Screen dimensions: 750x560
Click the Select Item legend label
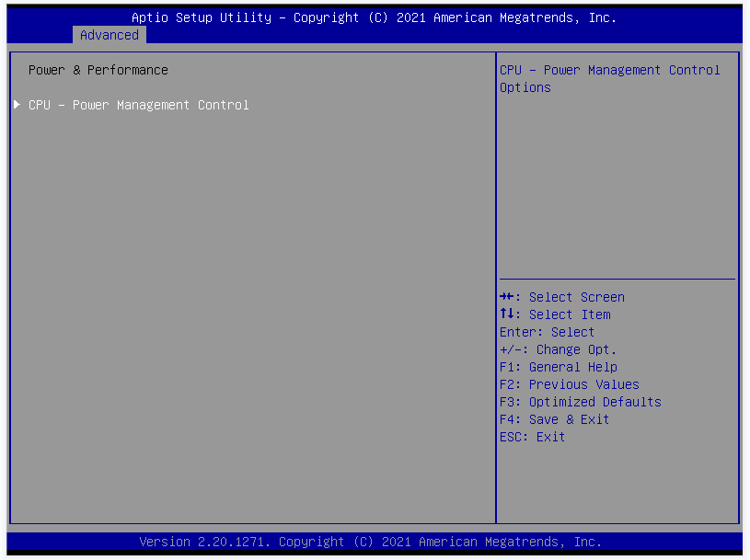click(570, 314)
